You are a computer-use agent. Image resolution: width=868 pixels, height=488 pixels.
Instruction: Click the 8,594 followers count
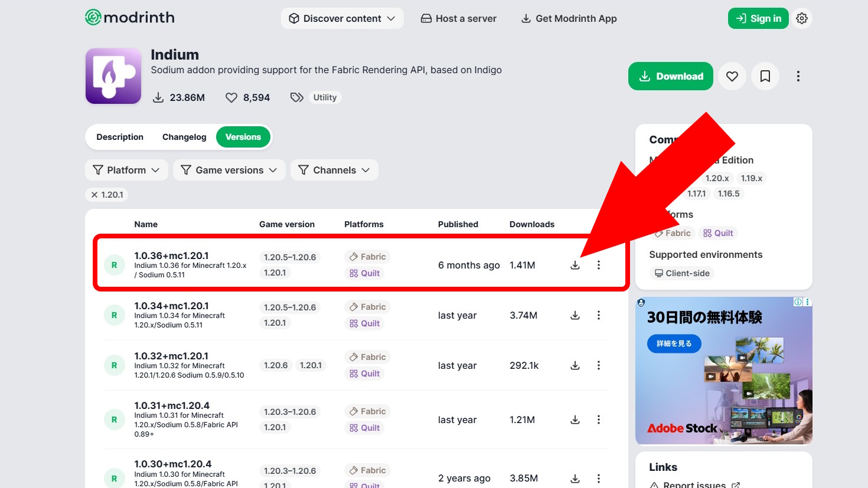247,97
